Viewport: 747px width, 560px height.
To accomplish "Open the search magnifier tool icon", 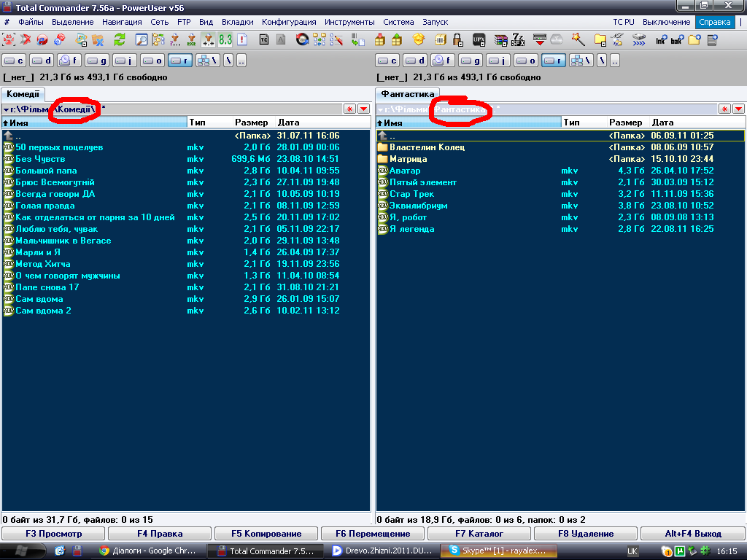I will pos(142,39).
